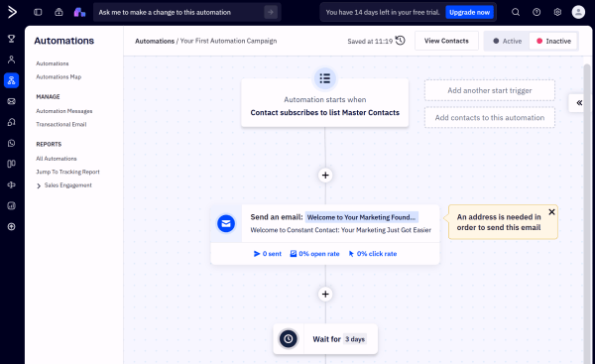Open All Automations report

pos(57,159)
